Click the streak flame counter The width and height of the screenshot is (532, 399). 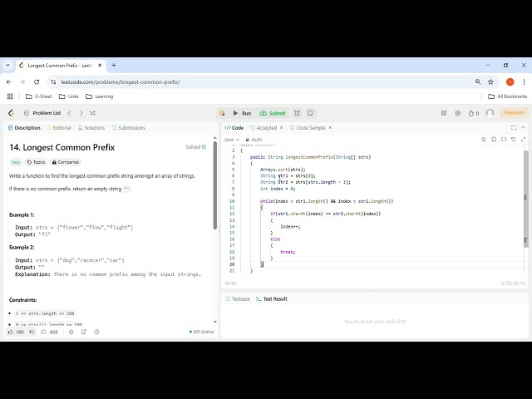click(x=474, y=113)
